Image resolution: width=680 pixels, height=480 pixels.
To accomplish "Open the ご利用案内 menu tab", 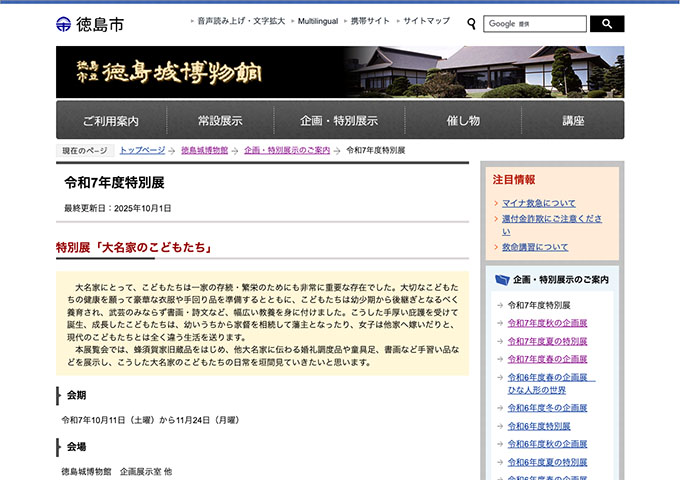I will (111, 121).
